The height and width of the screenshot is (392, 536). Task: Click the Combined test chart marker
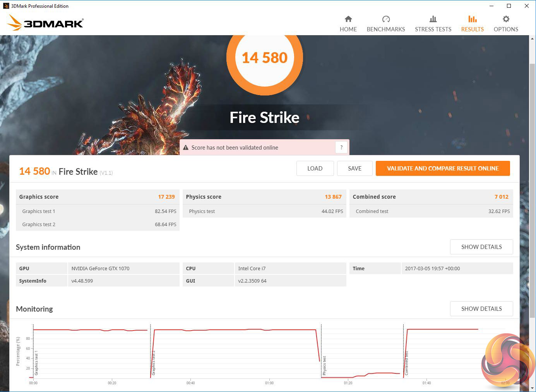pyautogui.click(x=406, y=363)
